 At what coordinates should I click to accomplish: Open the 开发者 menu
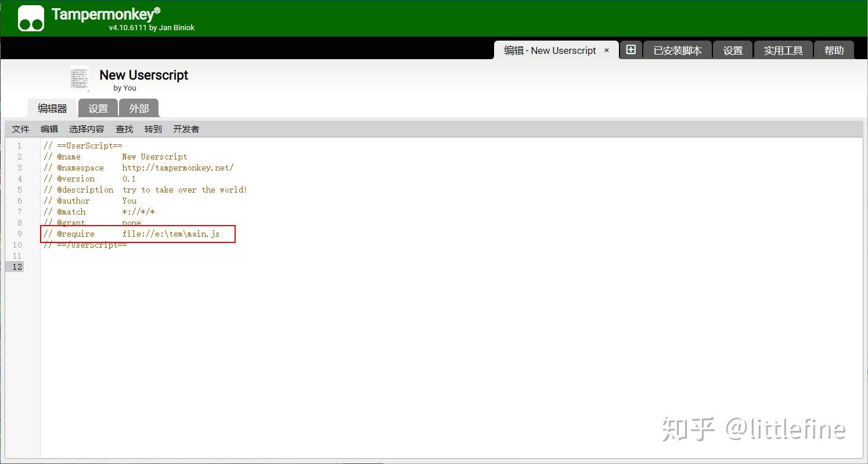[186, 129]
